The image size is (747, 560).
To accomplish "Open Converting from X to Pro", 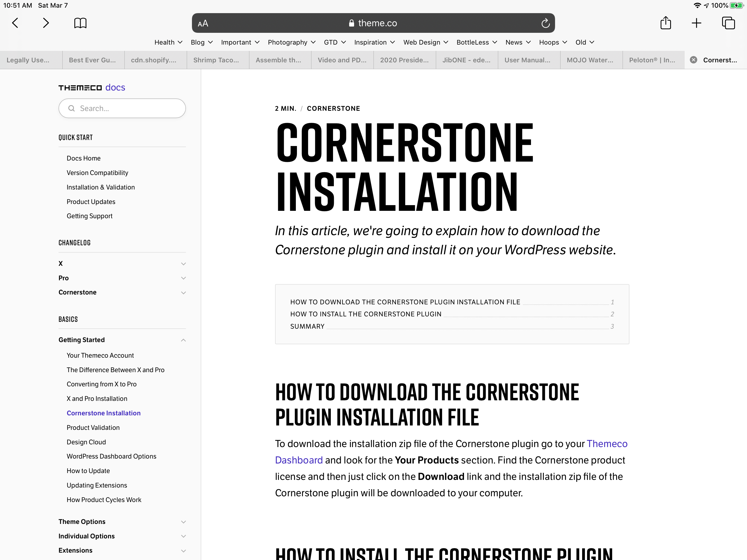I will tap(102, 384).
